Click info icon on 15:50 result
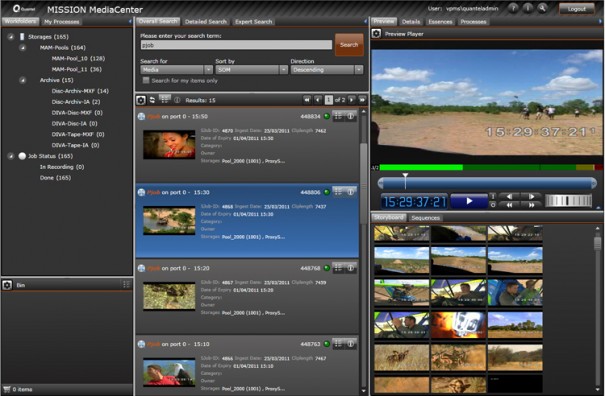The image size is (605, 396). click(x=350, y=116)
